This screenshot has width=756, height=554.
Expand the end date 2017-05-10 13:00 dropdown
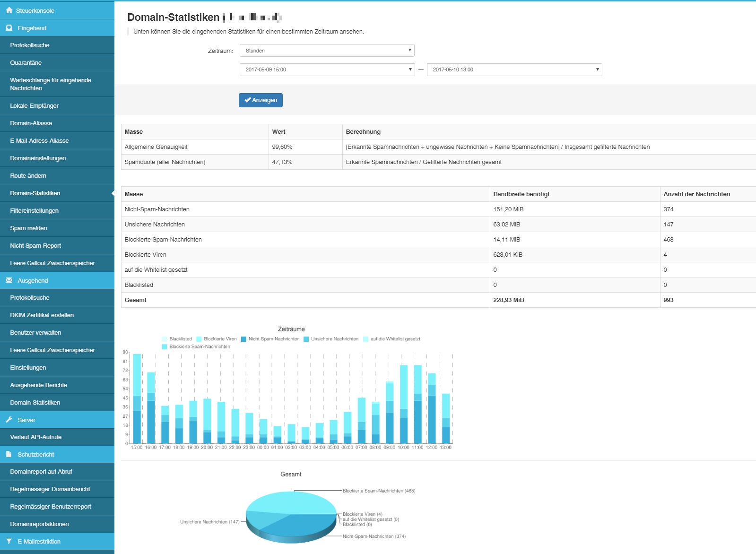pos(514,69)
